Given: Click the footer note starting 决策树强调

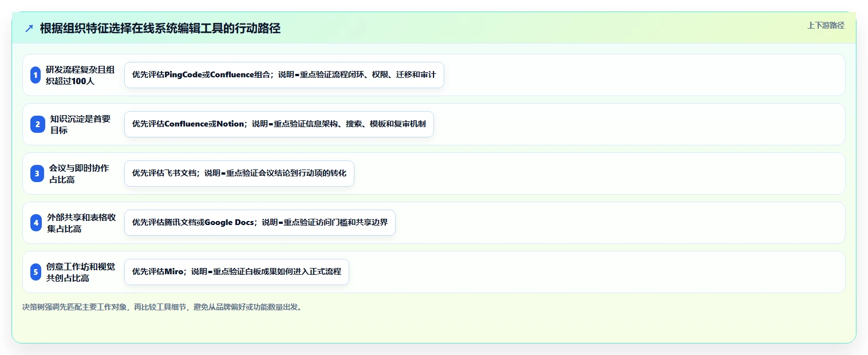Looking at the screenshot, I should pyautogui.click(x=163, y=307).
